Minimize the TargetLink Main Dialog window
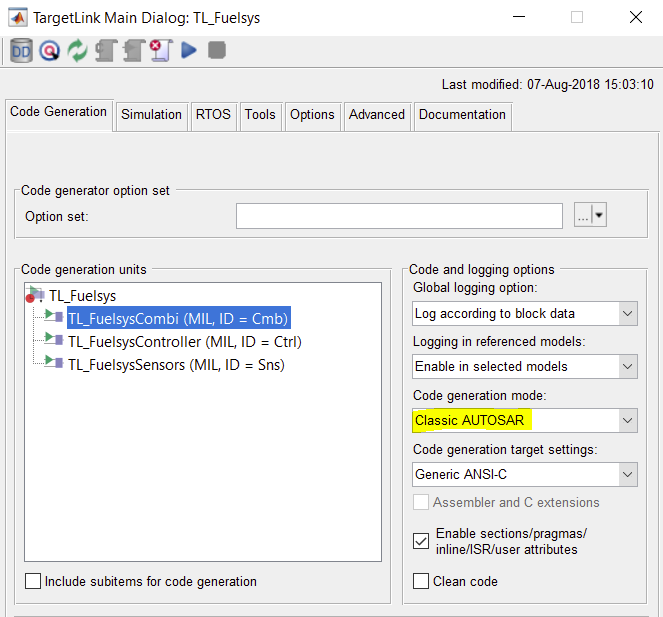This screenshot has height=617, width=663. [x=519, y=17]
